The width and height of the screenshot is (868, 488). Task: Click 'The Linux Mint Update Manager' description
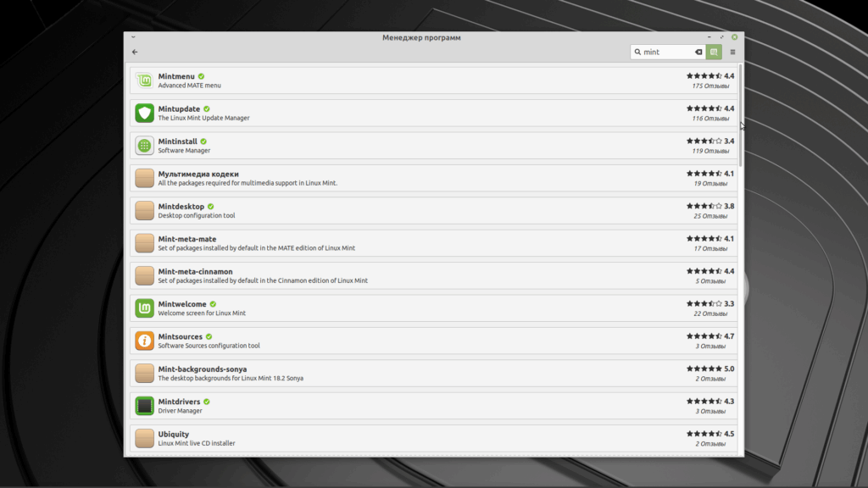click(203, 118)
